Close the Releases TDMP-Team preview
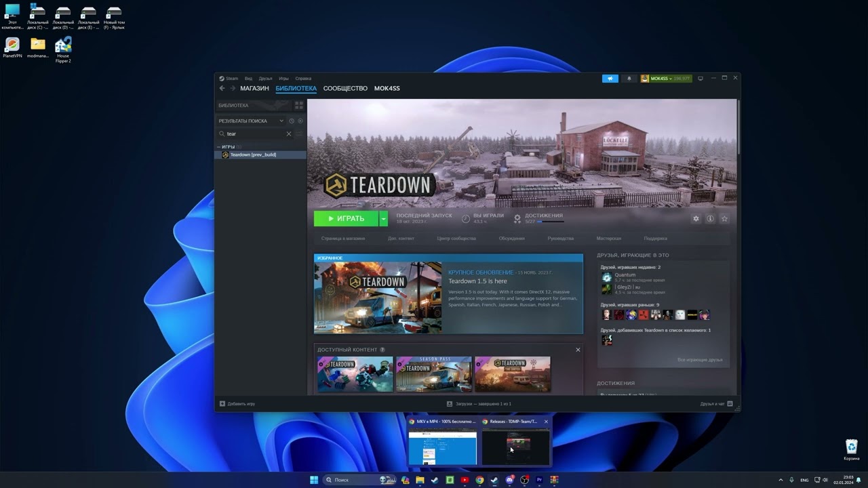Viewport: 868px width, 488px height. tap(546, 422)
